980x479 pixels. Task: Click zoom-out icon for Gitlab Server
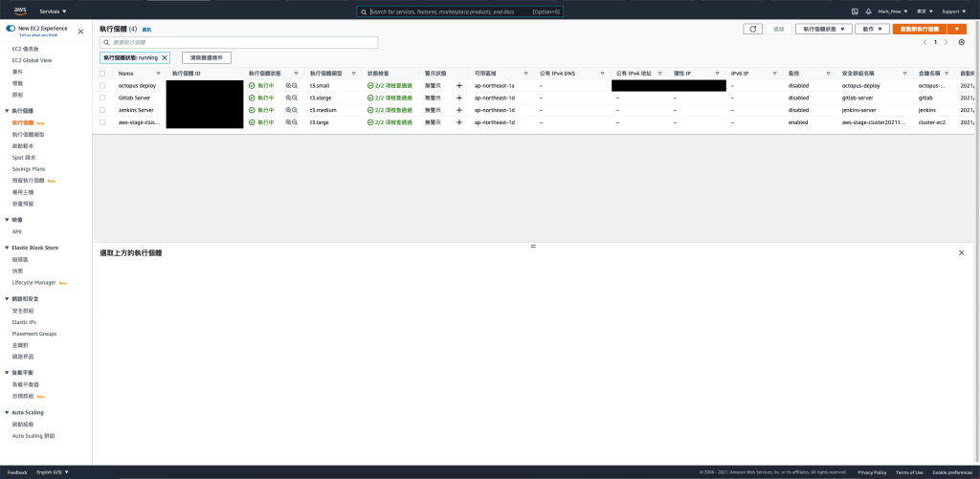(295, 98)
